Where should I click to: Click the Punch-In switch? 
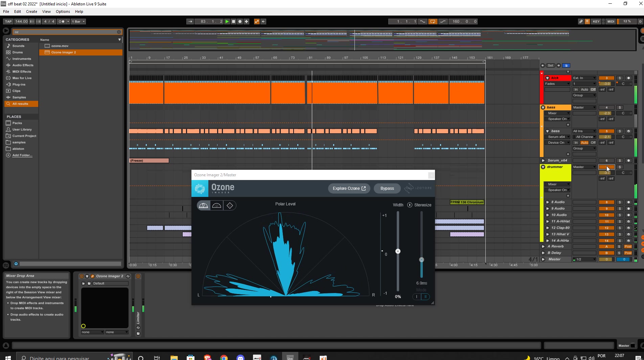click(x=423, y=21)
